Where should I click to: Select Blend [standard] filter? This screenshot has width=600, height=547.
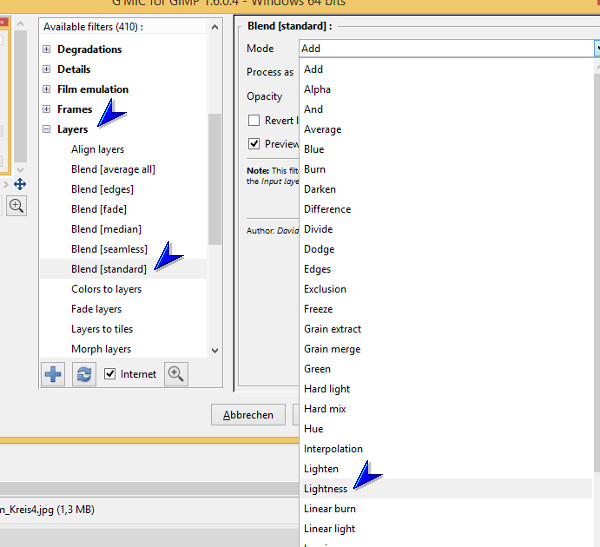109,269
